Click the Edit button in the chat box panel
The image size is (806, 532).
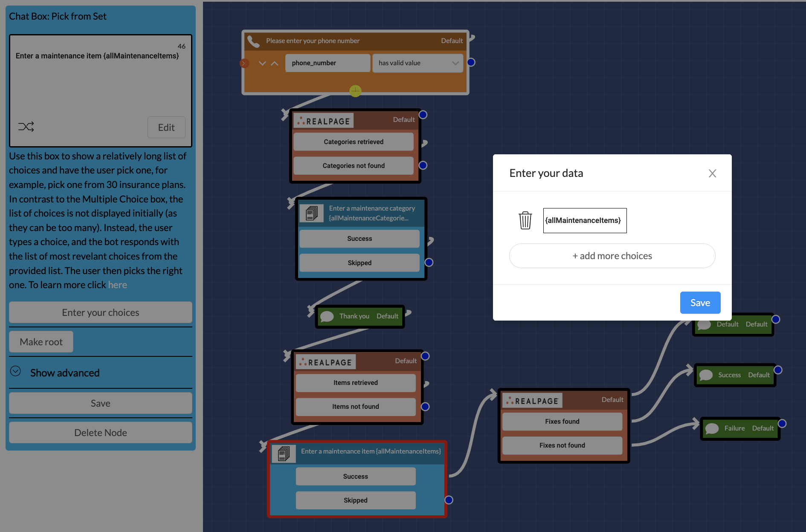coord(166,127)
